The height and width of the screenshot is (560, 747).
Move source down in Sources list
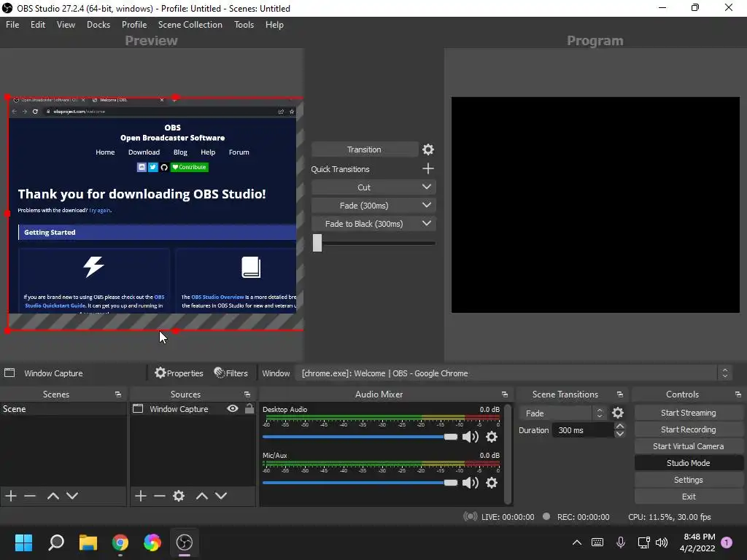click(x=221, y=496)
